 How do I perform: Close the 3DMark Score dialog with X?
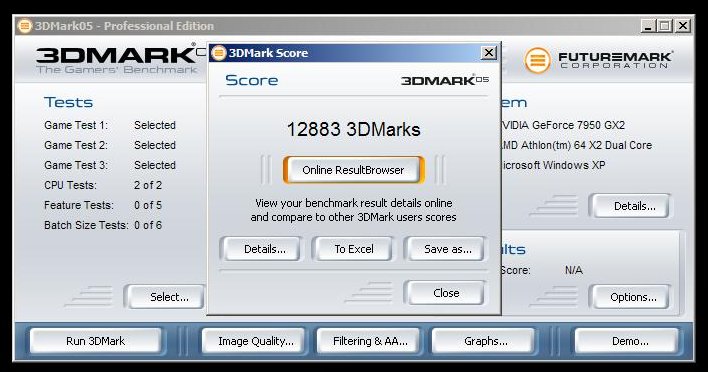[x=489, y=53]
